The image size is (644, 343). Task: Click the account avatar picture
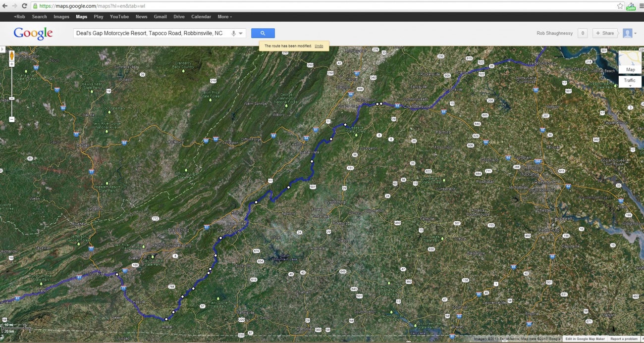coord(627,33)
